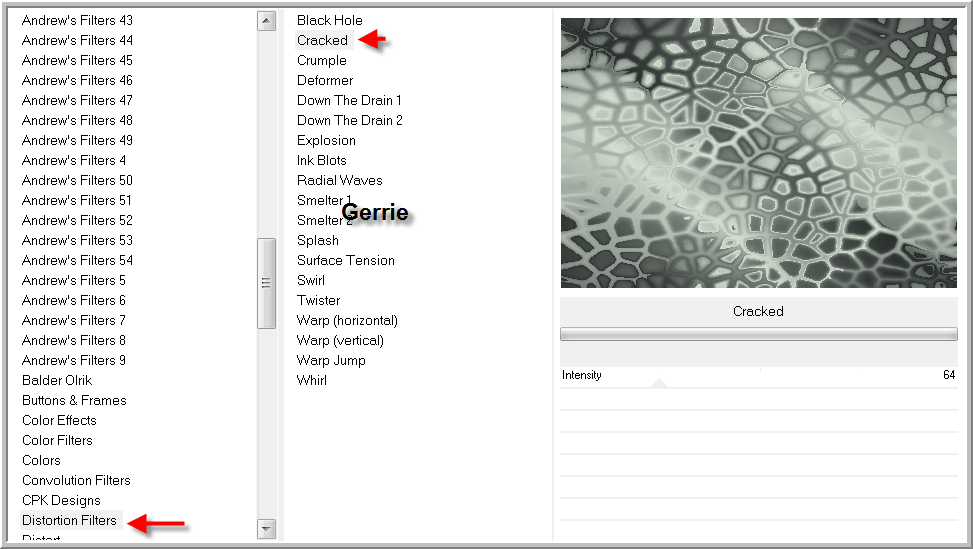Select the Explosion filter
973x549 pixels.
pos(326,140)
